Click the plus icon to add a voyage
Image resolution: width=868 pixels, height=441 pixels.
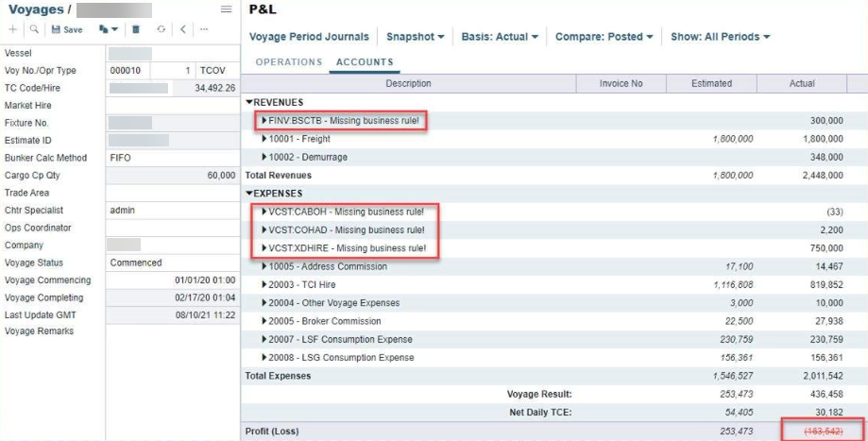click(12, 29)
